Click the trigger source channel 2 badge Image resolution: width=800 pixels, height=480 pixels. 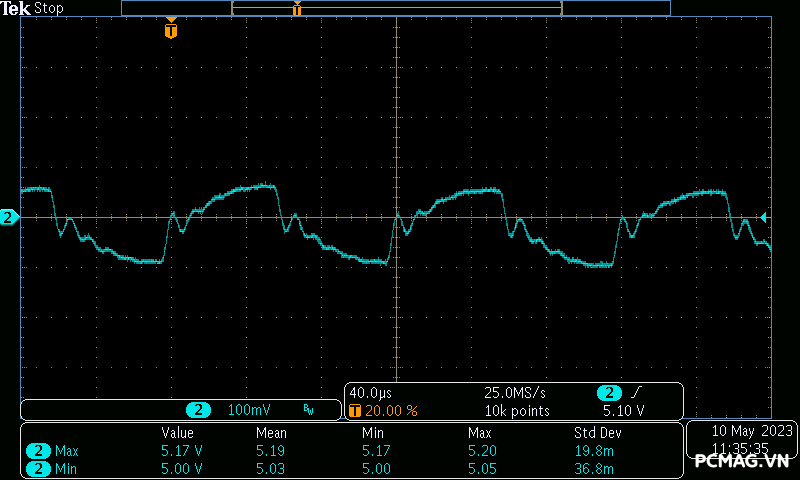point(608,393)
